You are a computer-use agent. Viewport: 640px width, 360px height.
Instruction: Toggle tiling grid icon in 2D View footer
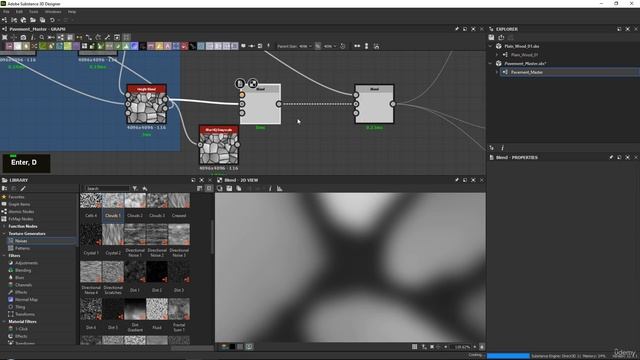[x=415, y=347]
